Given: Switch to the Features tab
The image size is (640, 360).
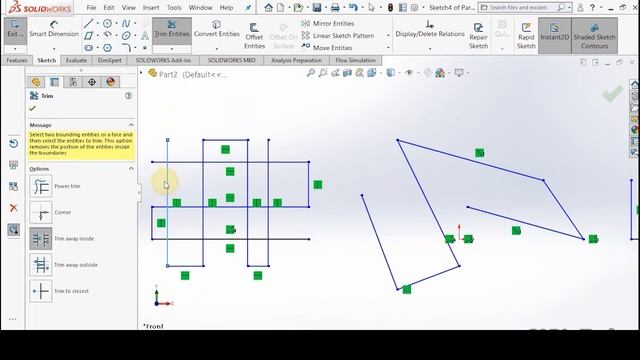Looking at the screenshot, I should 17,60.
